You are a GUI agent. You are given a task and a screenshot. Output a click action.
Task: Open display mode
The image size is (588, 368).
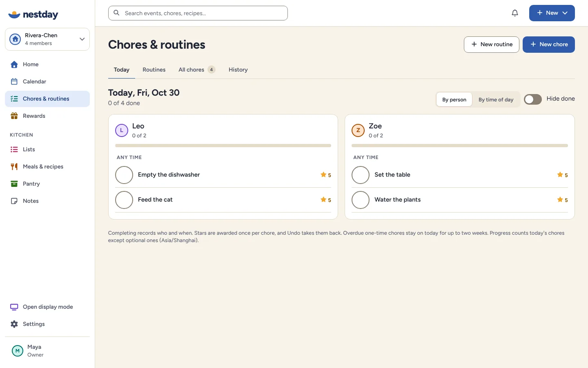(47, 307)
